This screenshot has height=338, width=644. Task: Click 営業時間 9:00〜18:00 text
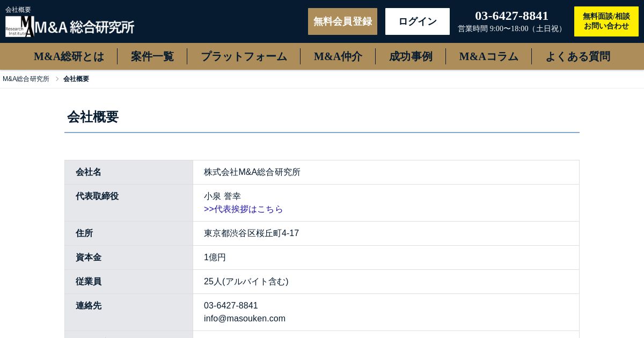[x=511, y=29]
